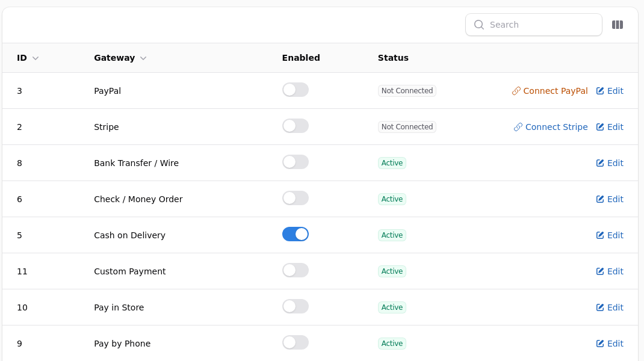Enable the PayPal gateway toggle
Viewport: 644px width, 361px height.
[296, 90]
